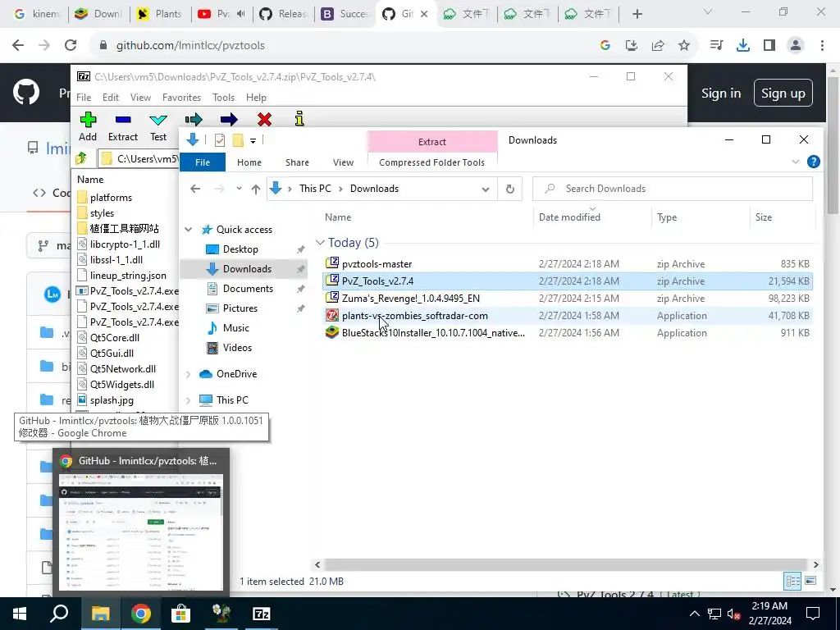Expand the OneDrive tree node
Viewport: 840px width, 630px height.
click(x=189, y=374)
